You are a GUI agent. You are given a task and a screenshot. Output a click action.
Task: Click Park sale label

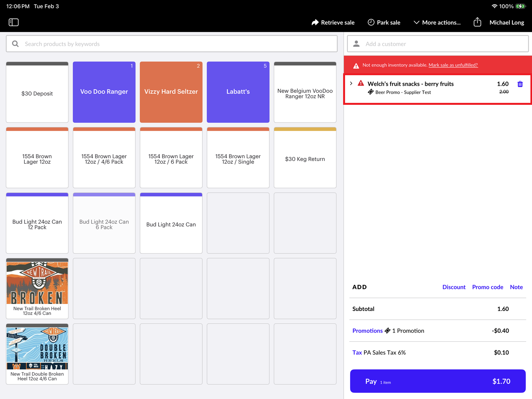coord(389,22)
